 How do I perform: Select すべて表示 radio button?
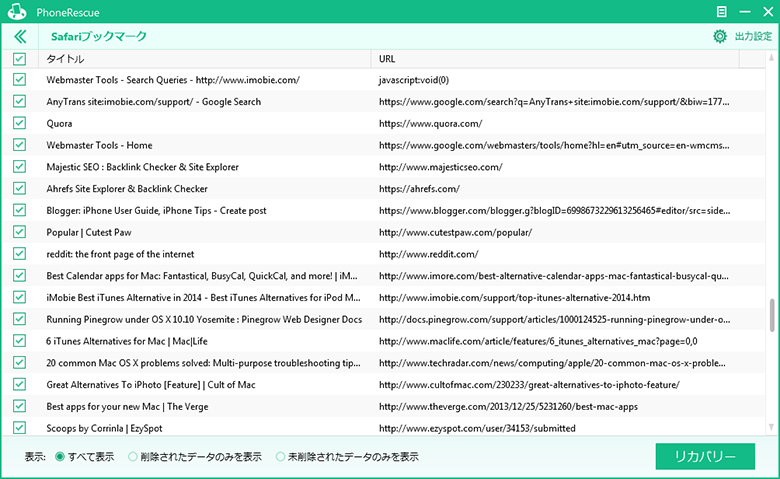pos(60,457)
